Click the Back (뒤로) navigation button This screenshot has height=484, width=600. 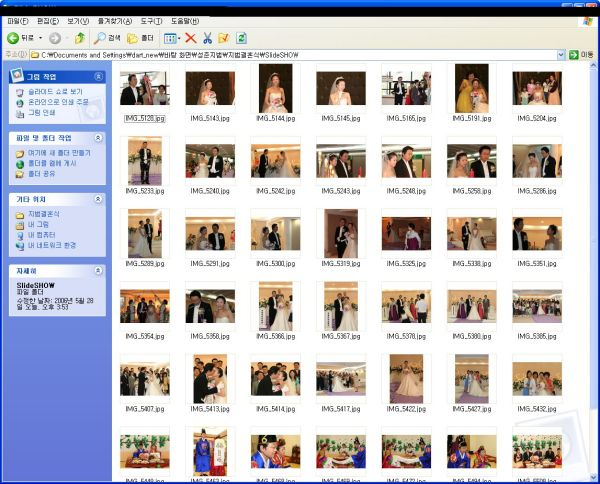[x=20, y=38]
